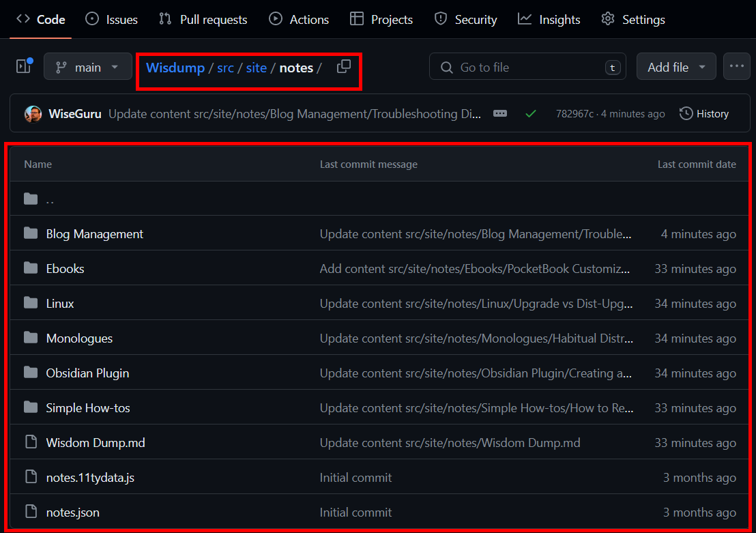Go to the Insights tab
The image size is (756, 533).
pyautogui.click(x=549, y=19)
